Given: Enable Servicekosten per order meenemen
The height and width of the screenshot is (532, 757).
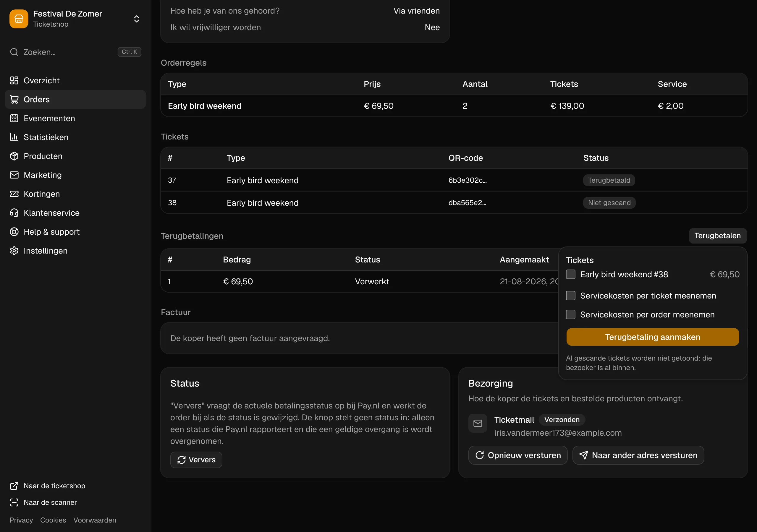Looking at the screenshot, I should [x=571, y=314].
